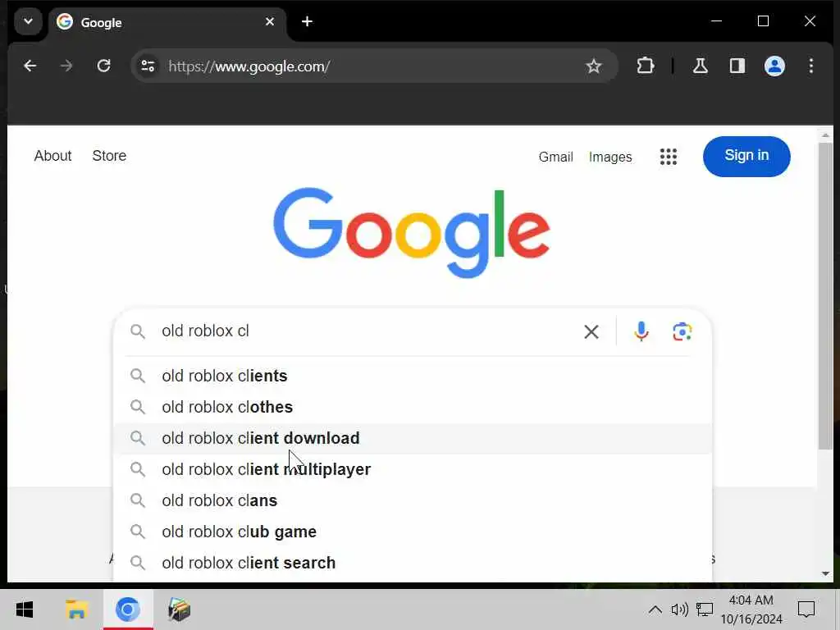The height and width of the screenshot is (630, 840).
Task: Click the page vertical scrollbar
Action: [825, 295]
